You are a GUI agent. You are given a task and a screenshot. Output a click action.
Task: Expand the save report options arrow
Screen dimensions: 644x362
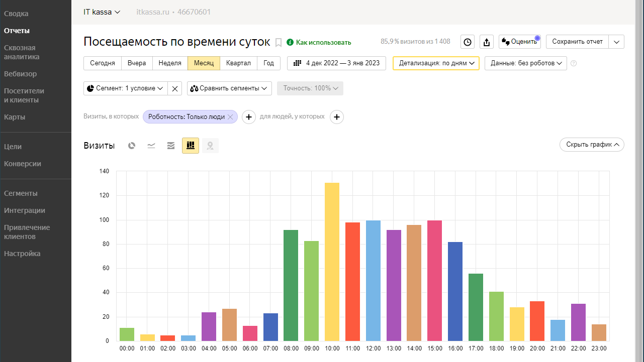[x=617, y=42]
